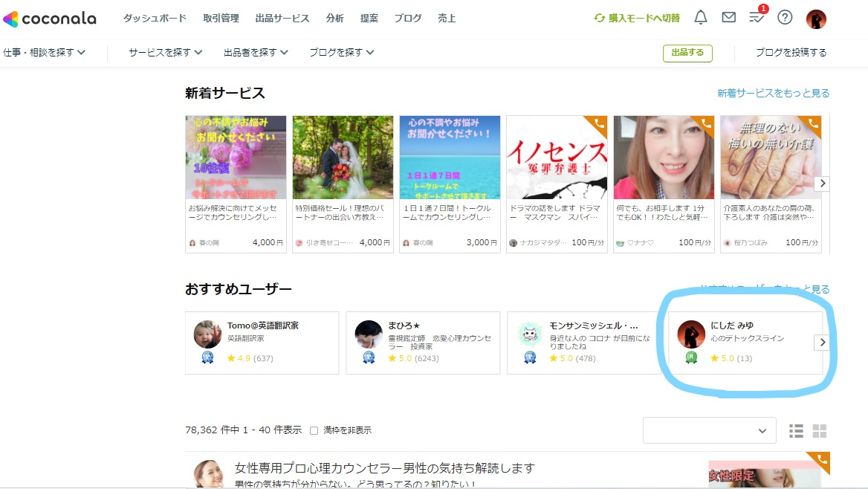
Task: Click the 3,000円 price text
Action: 482,242
